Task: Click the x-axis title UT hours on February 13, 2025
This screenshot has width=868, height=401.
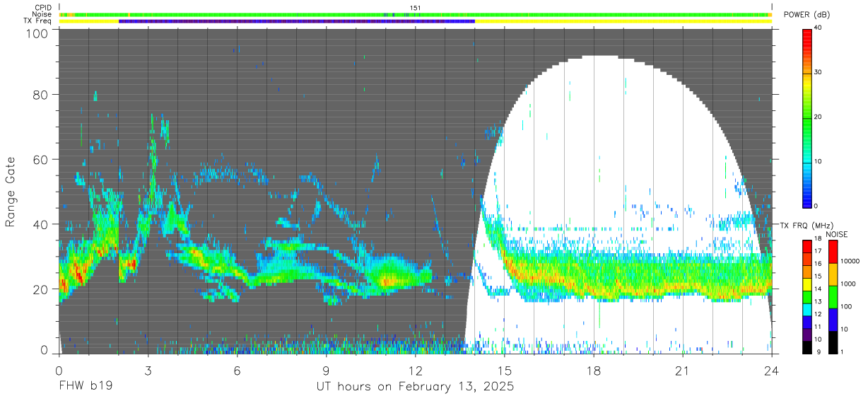Action: (415, 387)
